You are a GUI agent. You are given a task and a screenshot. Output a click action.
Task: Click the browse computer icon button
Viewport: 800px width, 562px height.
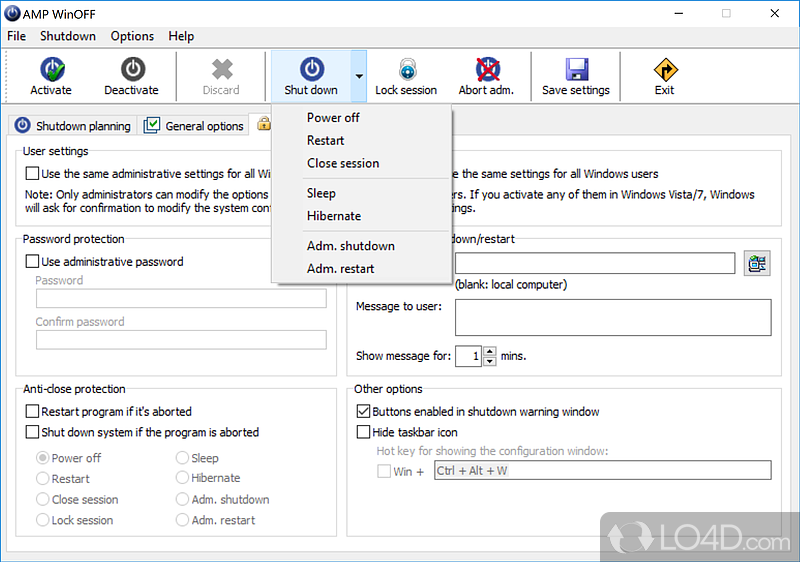click(757, 263)
